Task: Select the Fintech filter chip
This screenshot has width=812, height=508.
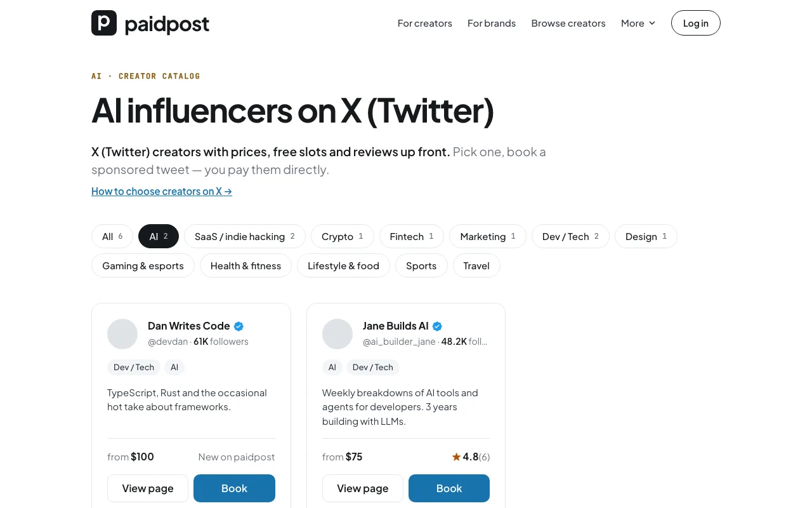Action: click(x=412, y=236)
